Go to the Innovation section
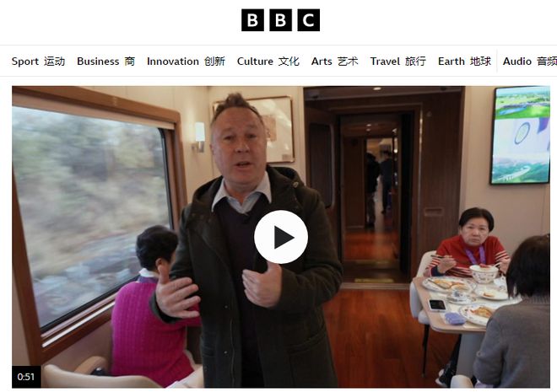This screenshot has height=392, width=557. 186,62
